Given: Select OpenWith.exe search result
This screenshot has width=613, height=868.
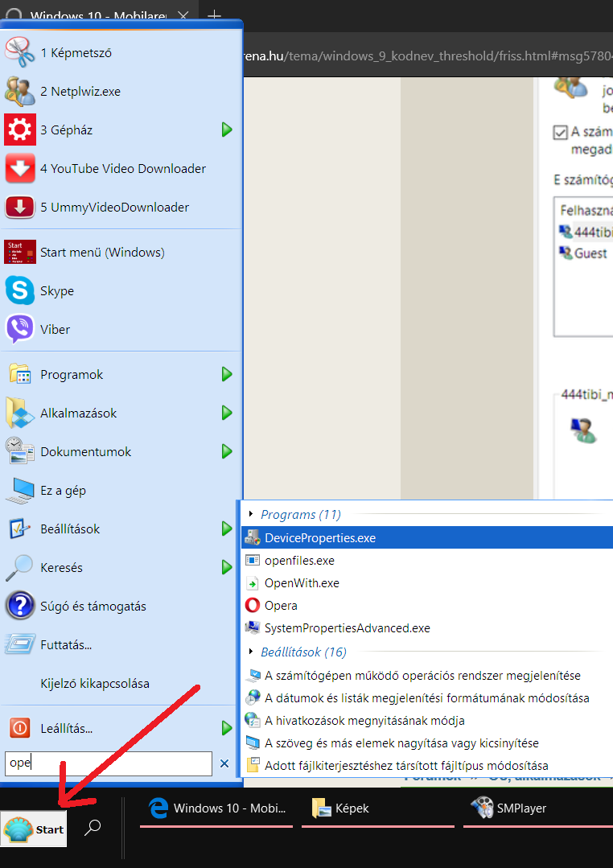Looking at the screenshot, I should pyautogui.click(x=427, y=583).
